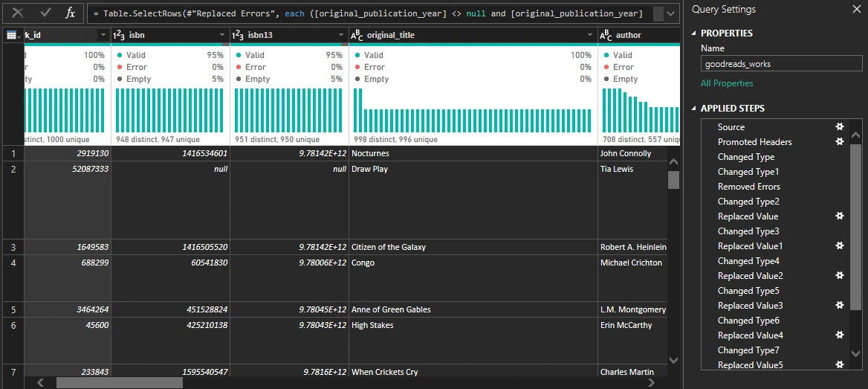Open gear settings for Replaced Value5 step
This screenshot has width=868, height=389.
tap(839, 364)
